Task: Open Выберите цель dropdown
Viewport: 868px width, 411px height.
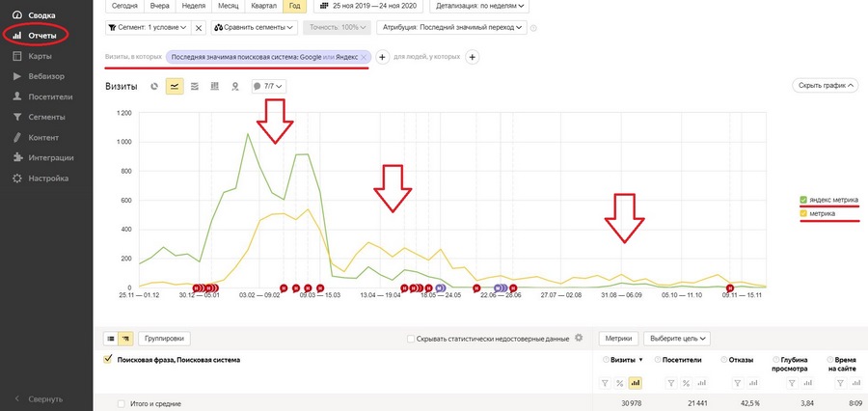Action: coord(677,339)
